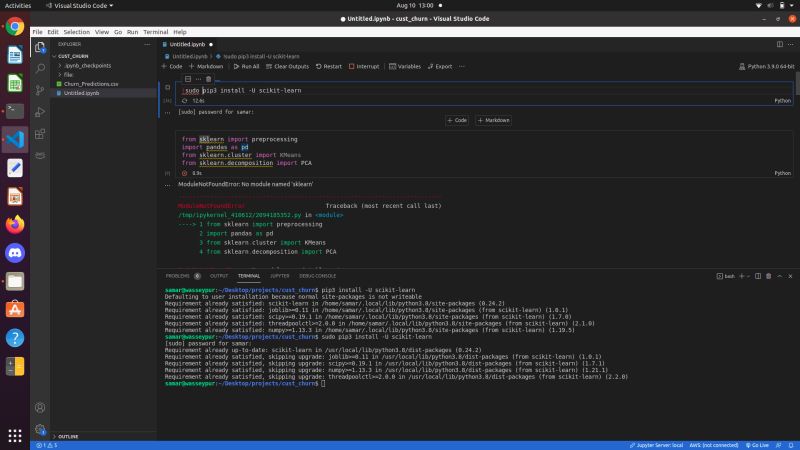Switch to the DEBUG CONSOLE tab
This screenshot has width=800, height=450.
[317, 276]
